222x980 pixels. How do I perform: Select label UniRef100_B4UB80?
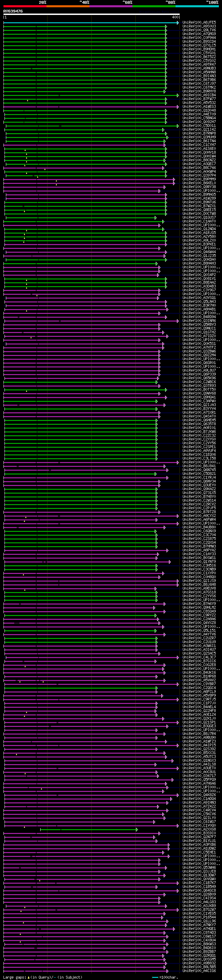199,527
